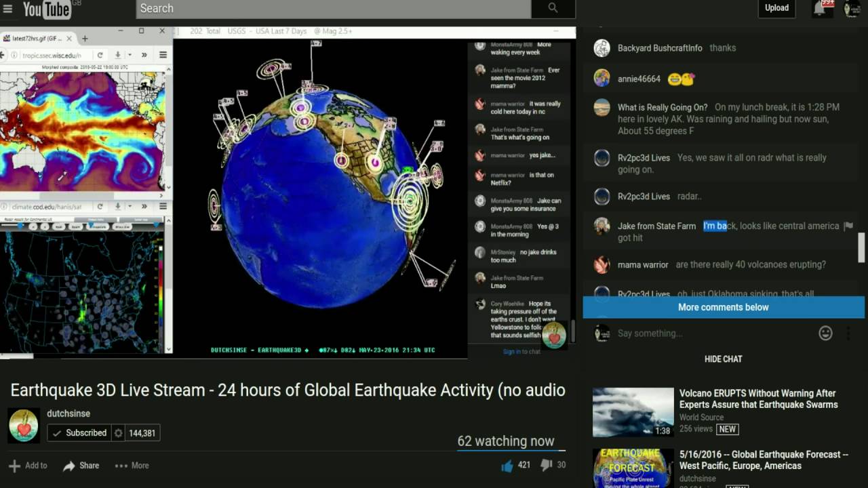868x488 pixels.
Task: Reload the climate.cod.edu page
Action: (100, 206)
